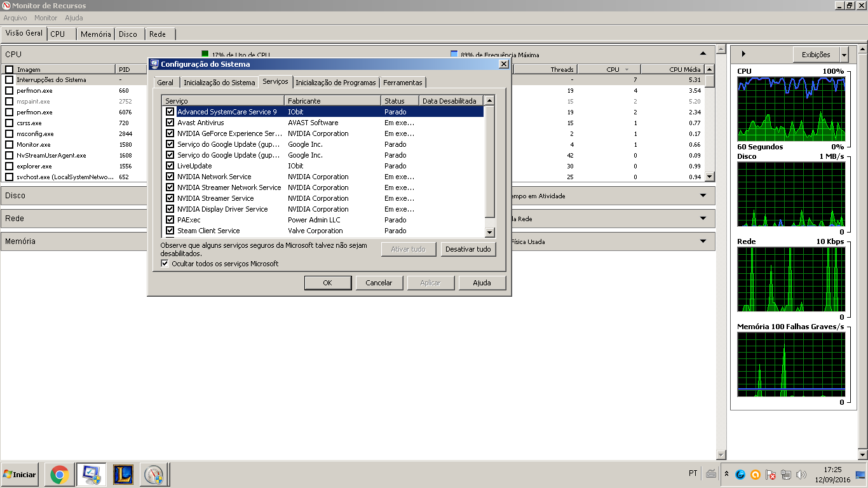Sort services by the Fabricante column
Viewport: 868px width, 488px height.
coord(332,101)
